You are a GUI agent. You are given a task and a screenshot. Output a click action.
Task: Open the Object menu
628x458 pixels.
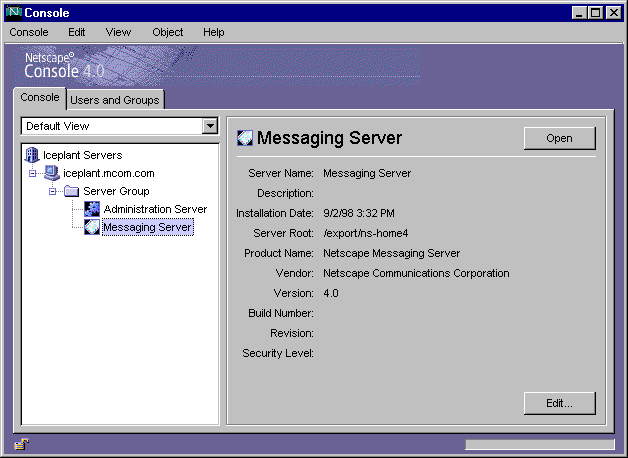point(167,32)
